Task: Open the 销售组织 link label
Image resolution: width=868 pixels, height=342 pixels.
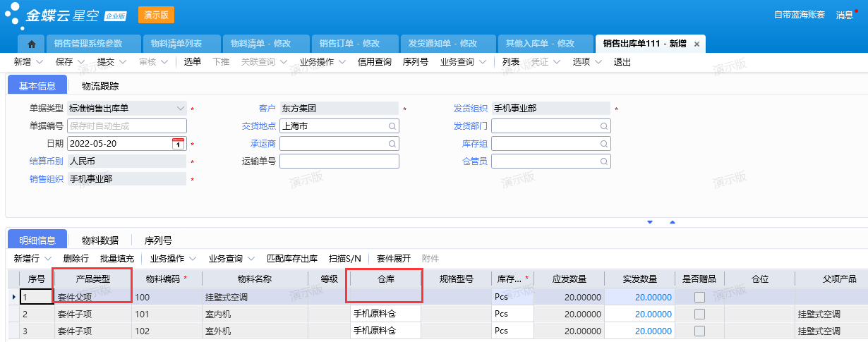Action: click(x=47, y=179)
